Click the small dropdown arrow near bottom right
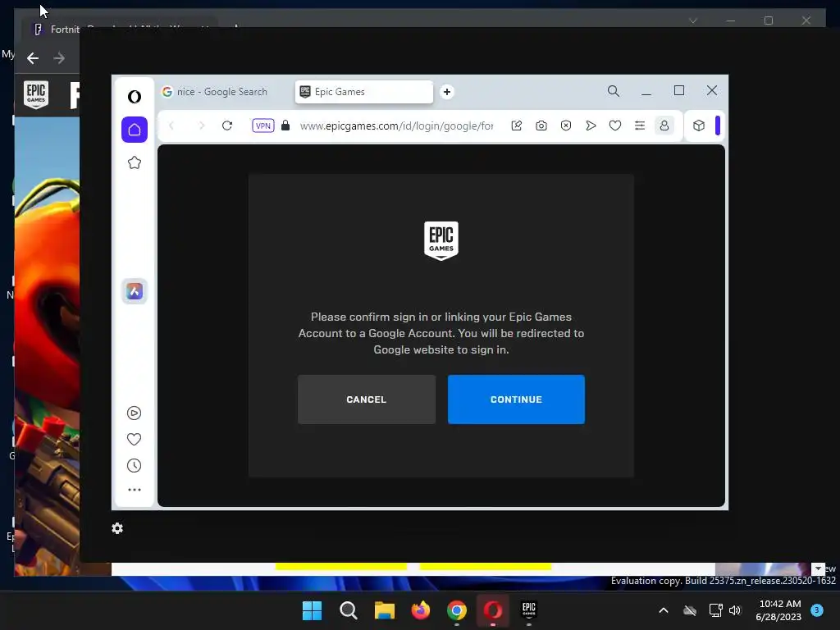 pyautogui.click(x=818, y=568)
